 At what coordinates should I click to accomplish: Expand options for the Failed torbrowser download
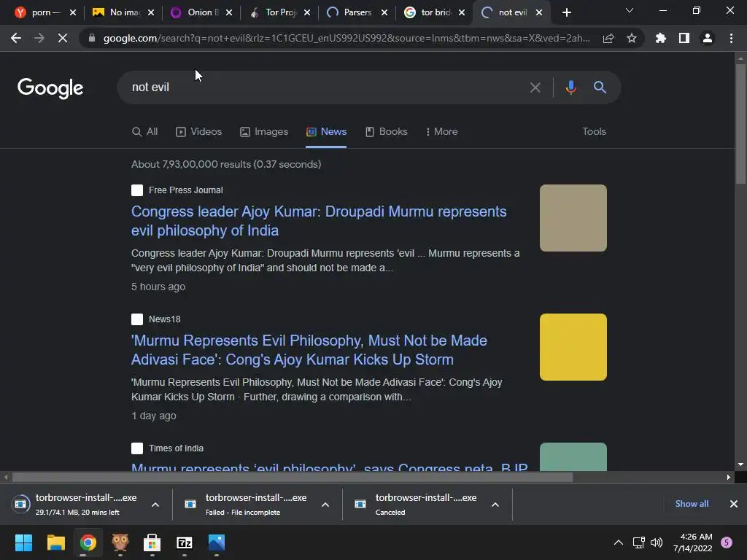325,505
